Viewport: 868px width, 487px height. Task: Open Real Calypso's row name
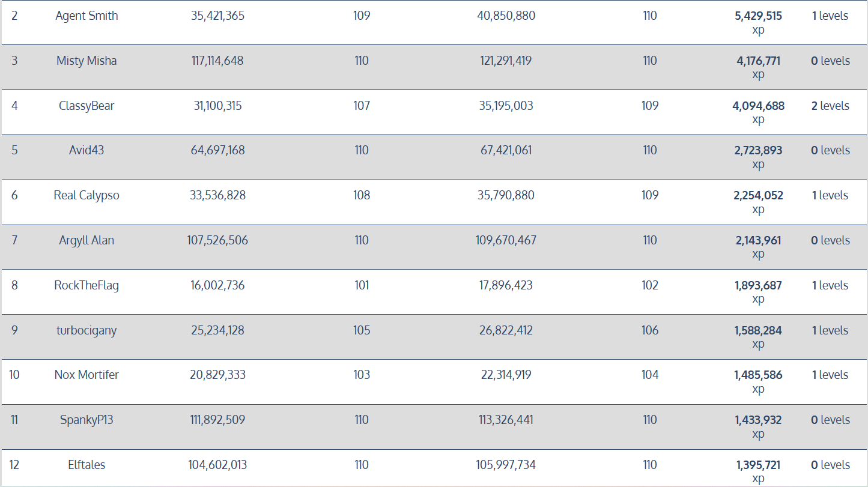pyautogui.click(x=86, y=195)
